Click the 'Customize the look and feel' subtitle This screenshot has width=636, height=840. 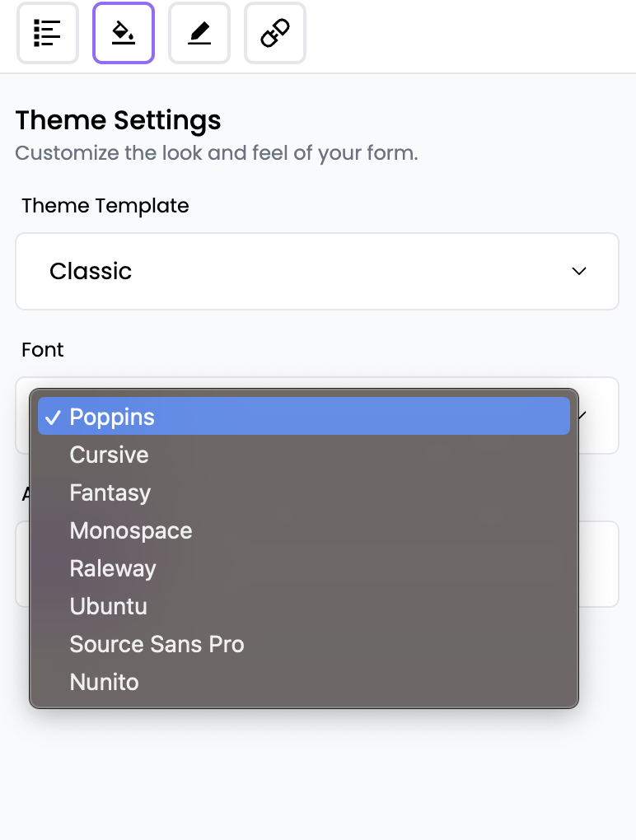(x=217, y=153)
